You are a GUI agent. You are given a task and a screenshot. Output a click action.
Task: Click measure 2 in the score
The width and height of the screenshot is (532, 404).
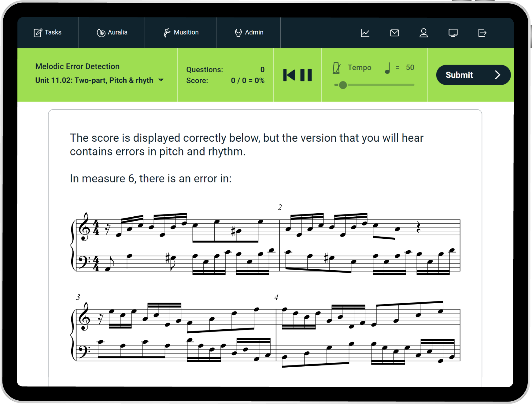pos(369,245)
